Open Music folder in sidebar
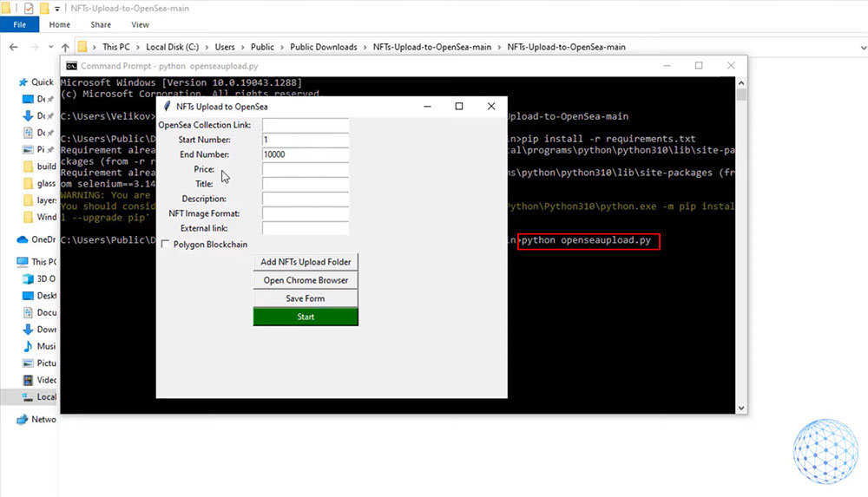The width and height of the screenshot is (868, 497). (x=39, y=346)
